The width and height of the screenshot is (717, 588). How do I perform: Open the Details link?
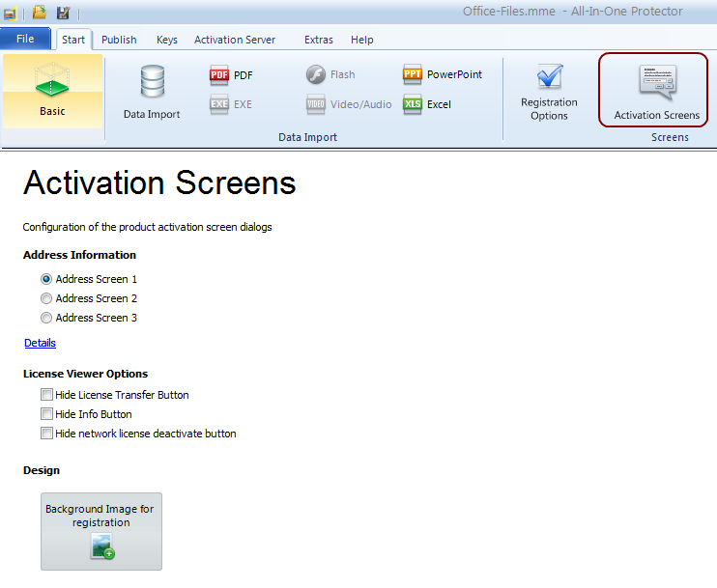[x=40, y=343]
